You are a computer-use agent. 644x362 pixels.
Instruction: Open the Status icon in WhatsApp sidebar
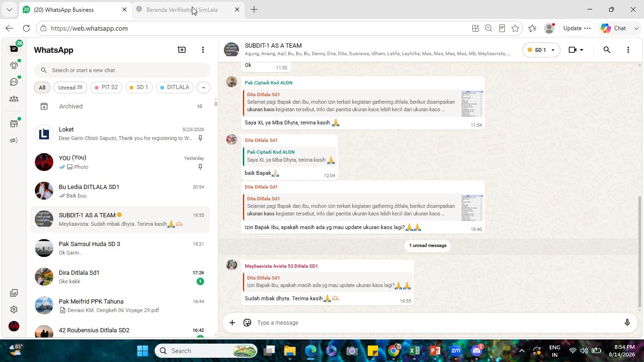(x=14, y=65)
